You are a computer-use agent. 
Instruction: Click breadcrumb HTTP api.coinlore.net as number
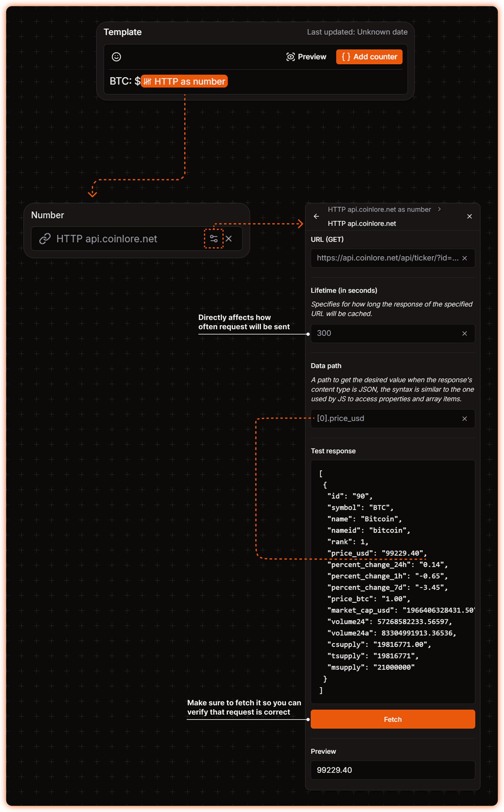pyautogui.click(x=379, y=209)
